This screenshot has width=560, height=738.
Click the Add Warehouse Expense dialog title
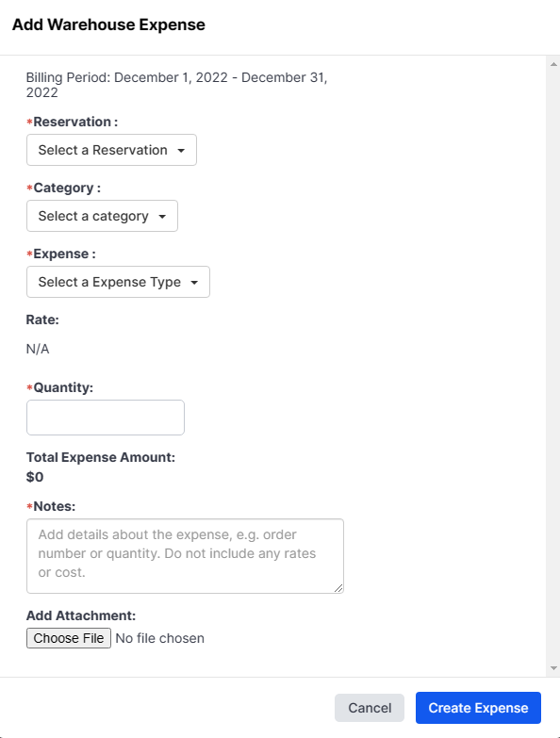click(x=108, y=25)
